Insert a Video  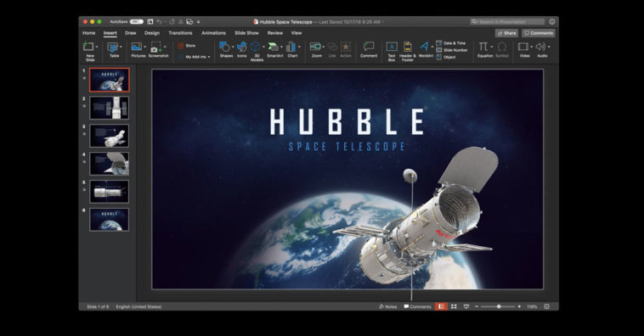[524, 50]
